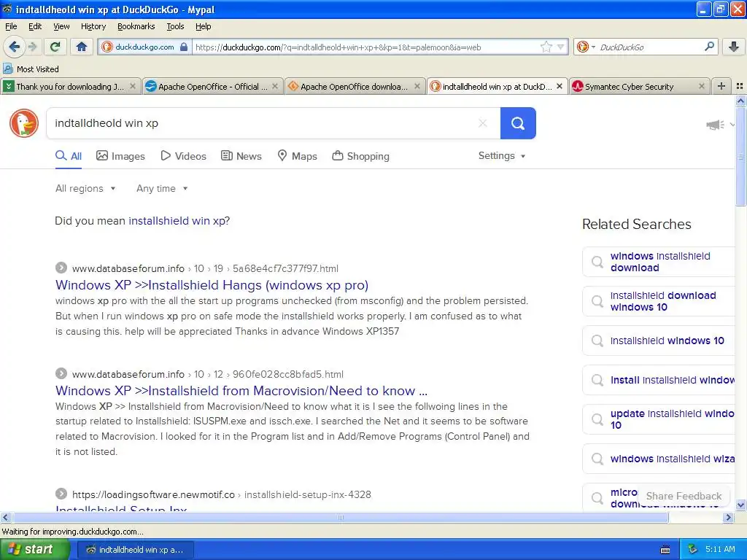This screenshot has height=560, width=747.
Task: Click the Share Feedback button
Action: pyautogui.click(x=684, y=496)
